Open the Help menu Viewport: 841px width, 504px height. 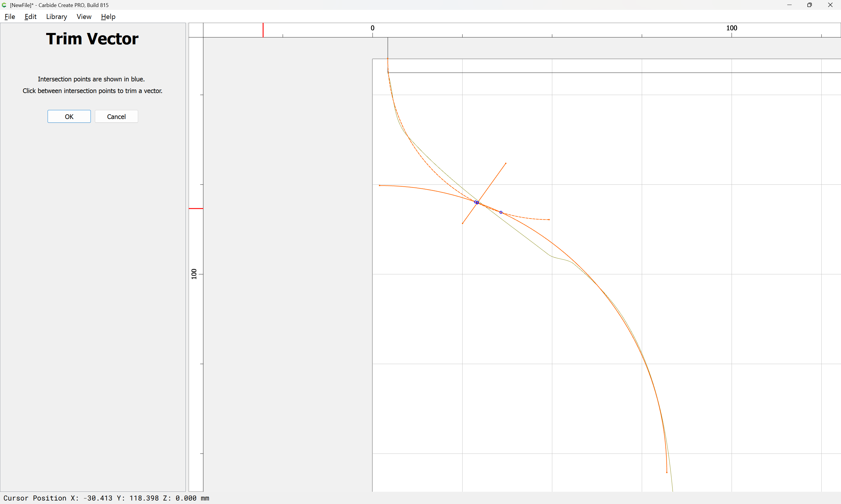click(x=108, y=17)
